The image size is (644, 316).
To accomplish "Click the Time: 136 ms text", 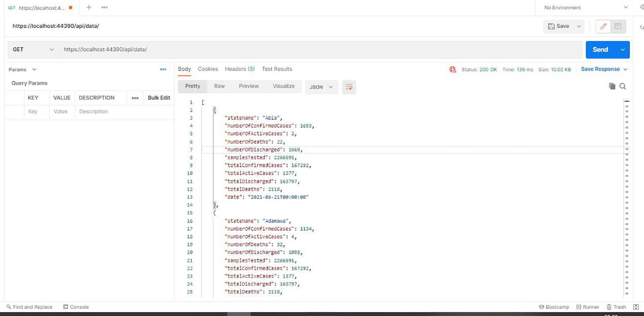I will coord(517,70).
